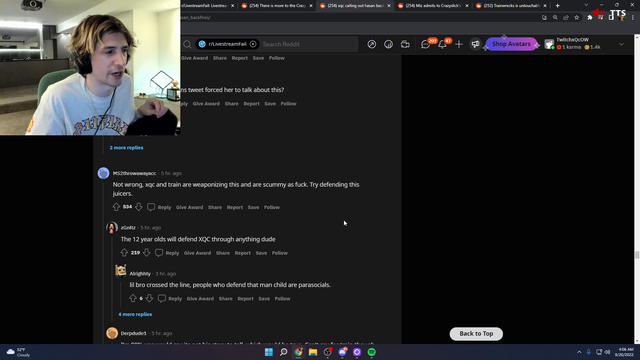Open Derpdude1 username link

click(133, 333)
